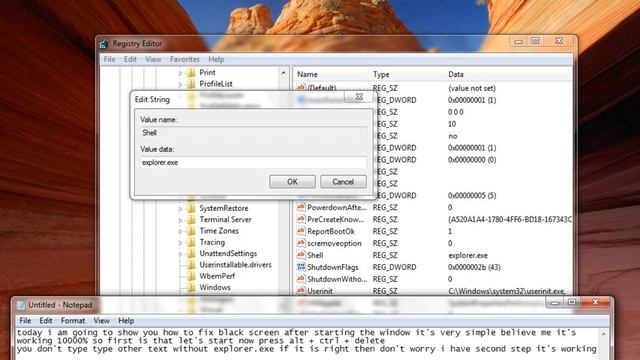Click the Notepad scroll up arrow
Image resolution: width=640 pixels, height=360 pixels.
pos(604,334)
